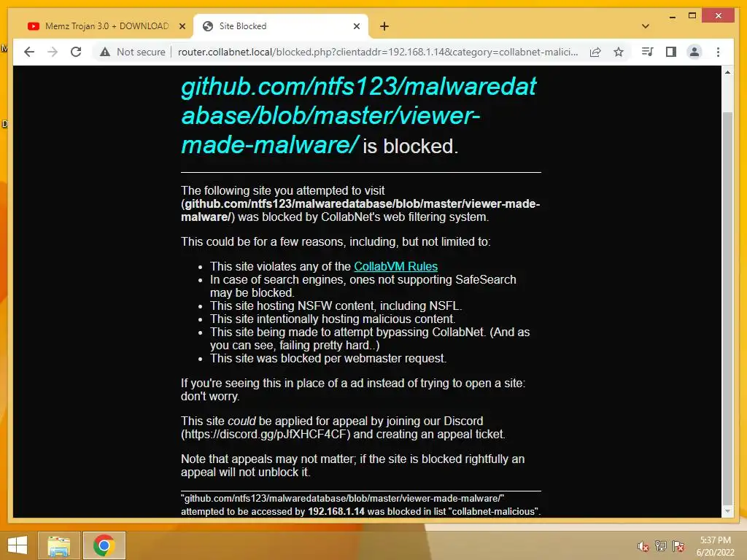This screenshot has height=560, width=747.
Task: Open the media controls icon
Action: (x=647, y=52)
